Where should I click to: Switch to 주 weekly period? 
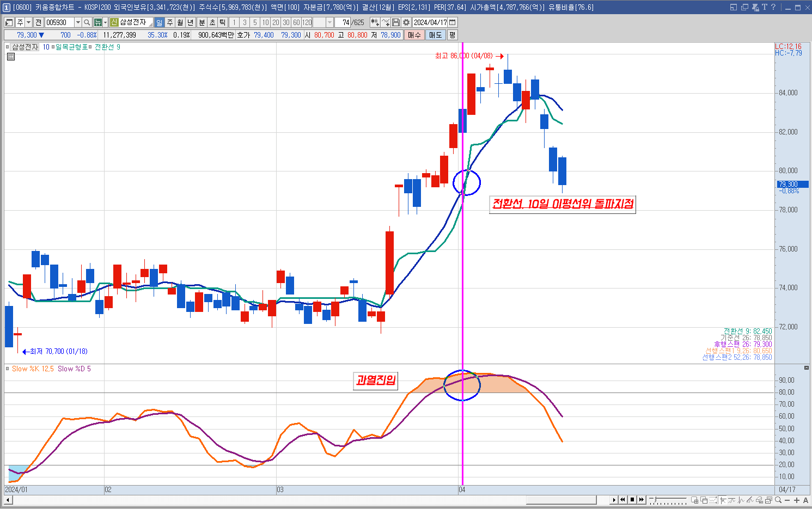click(170, 22)
